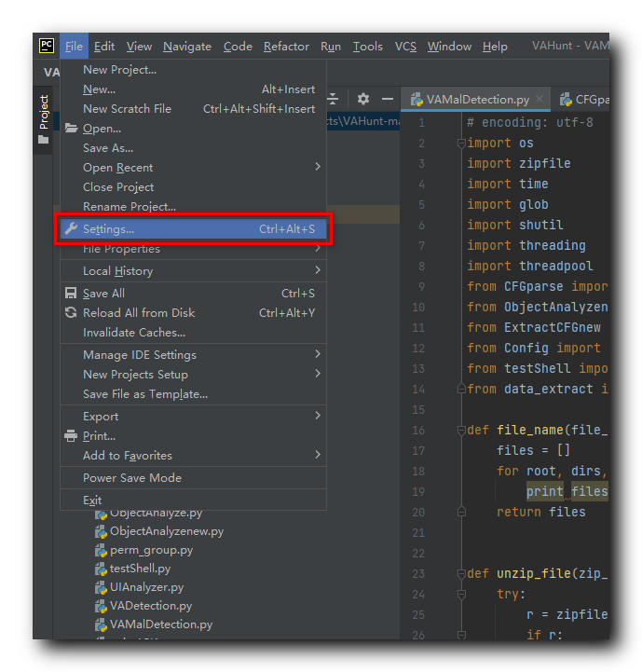Viewport: 642px width, 672px height.
Task: Choose Save File as Template...
Action: click(193, 394)
